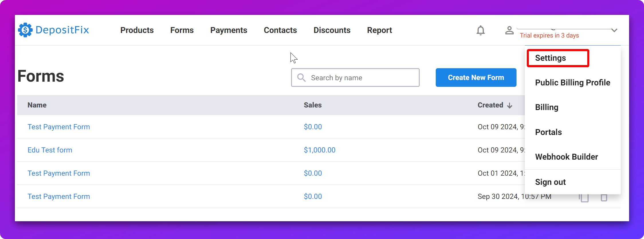Open Discounts navigation item

pyautogui.click(x=332, y=30)
